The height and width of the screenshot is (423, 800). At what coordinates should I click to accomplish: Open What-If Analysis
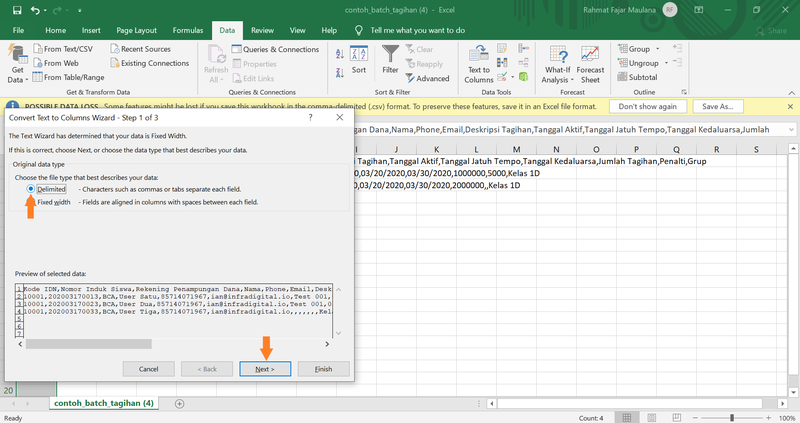coord(558,64)
